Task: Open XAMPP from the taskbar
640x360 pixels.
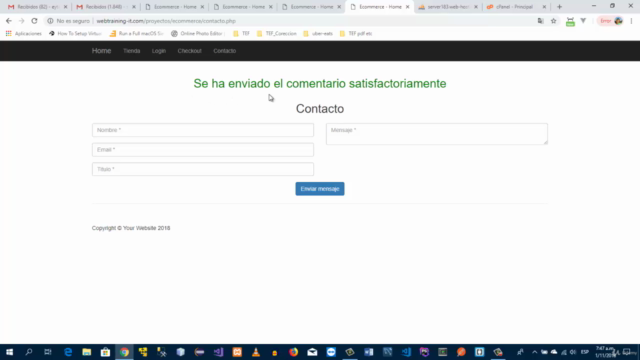Action: 237,352
